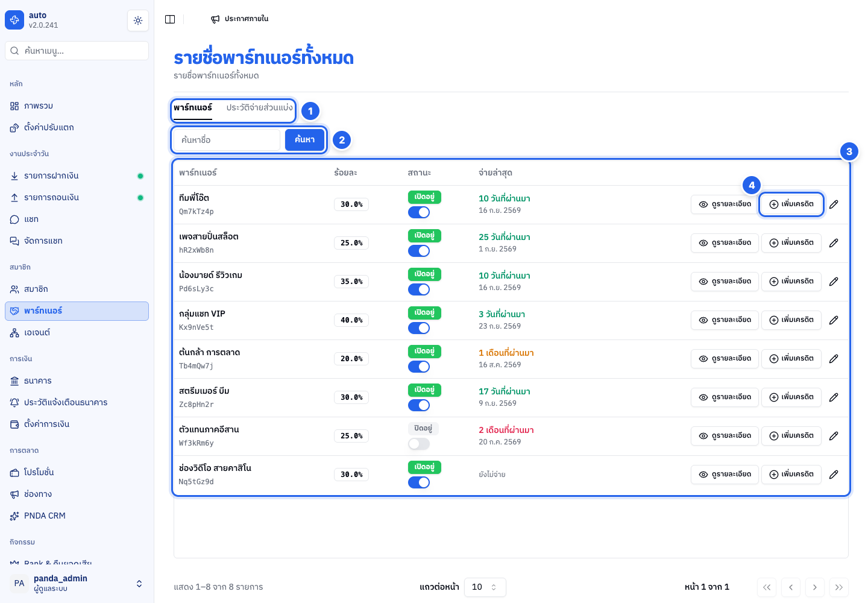Select the พาร์ทเนอร์ tab
Viewport: 868px width, 603px height.
click(x=193, y=108)
